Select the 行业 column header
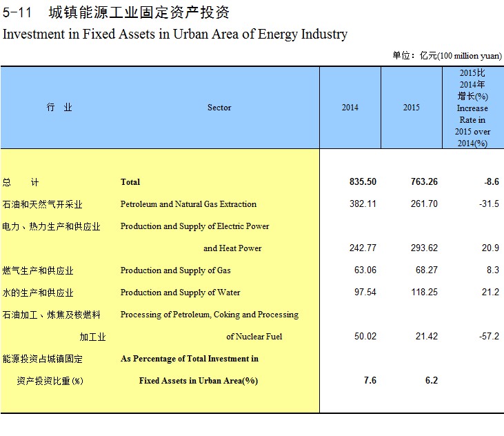The width and height of the screenshot is (504, 436). [x=59, y=107]
